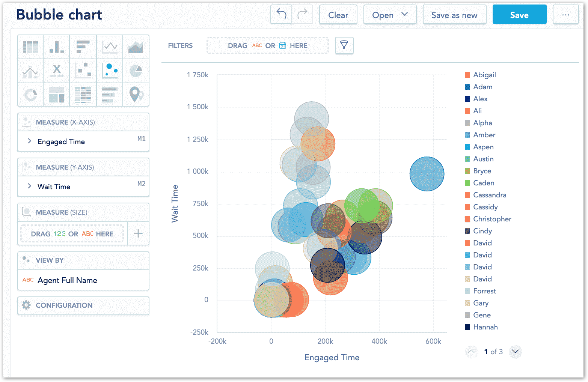The height and width of the screenshot is (382, 588).
Task: Expand the Engaged Time measure settings
Action: click(x=29, y=141)
